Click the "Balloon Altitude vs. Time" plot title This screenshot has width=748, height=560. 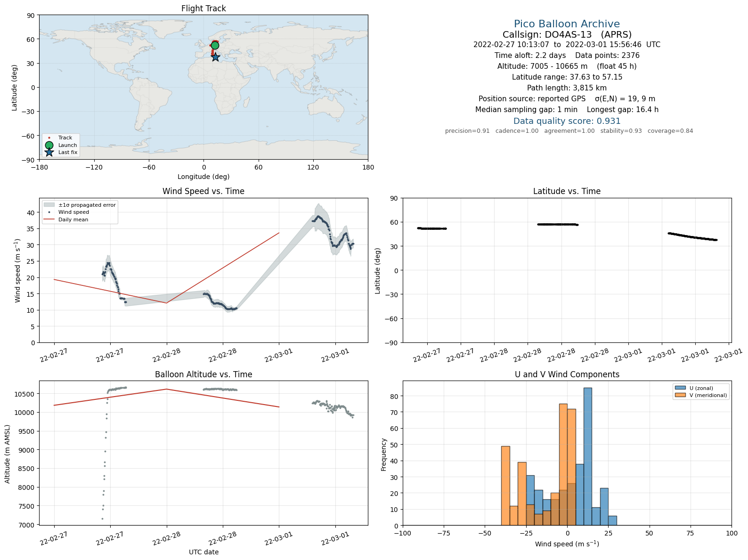(203, 374)
